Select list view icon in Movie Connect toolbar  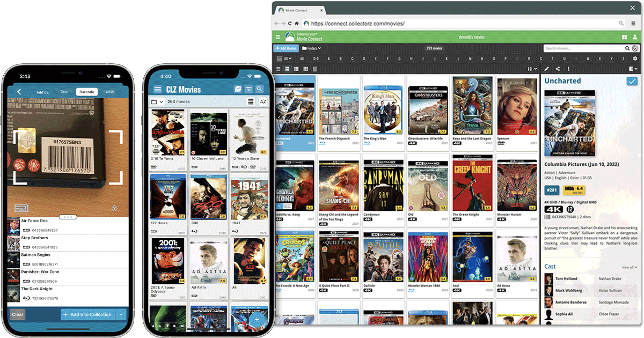pos(279,69)
